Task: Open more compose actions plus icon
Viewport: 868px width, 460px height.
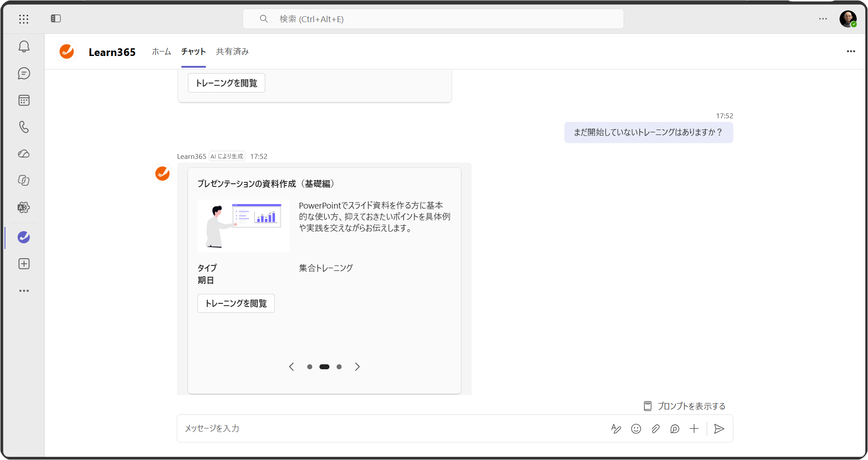Action: click(694, 429)
